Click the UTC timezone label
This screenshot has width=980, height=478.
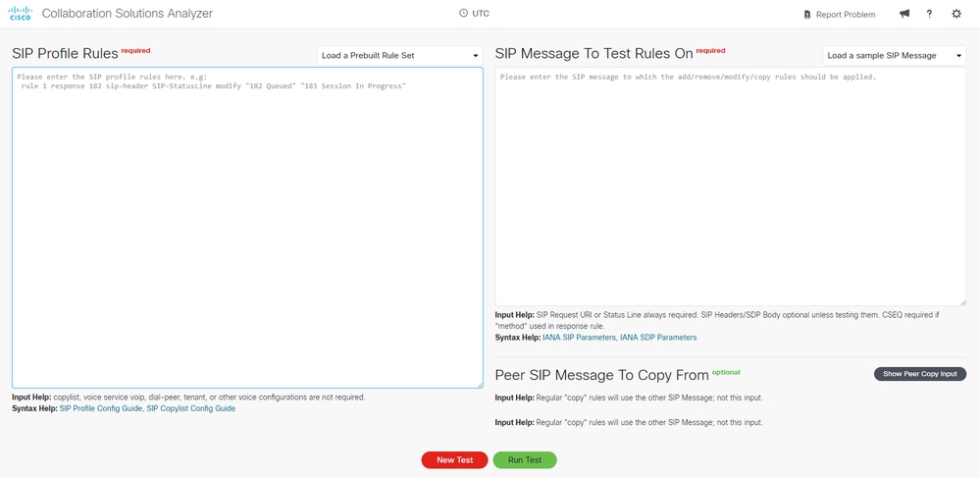(x=480, y=13)
